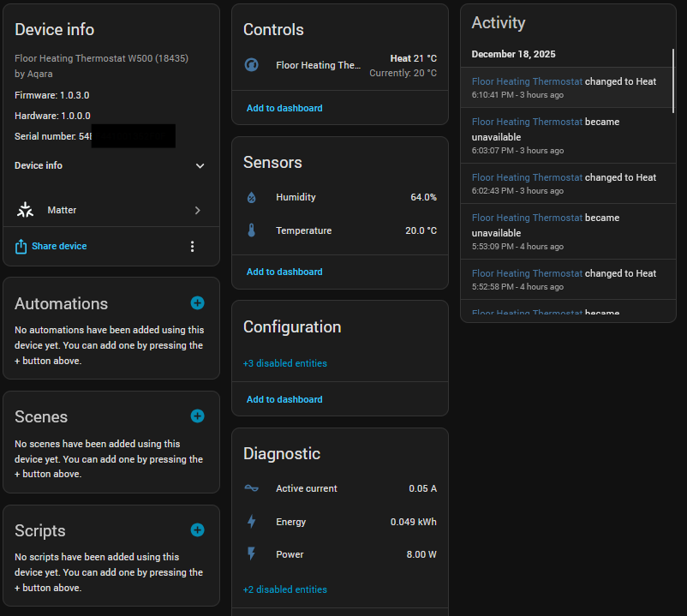Click the Energy lightning bolt icon
Image resolution: width=687 pixels, height=616 pixels.
tap(251, 522)
